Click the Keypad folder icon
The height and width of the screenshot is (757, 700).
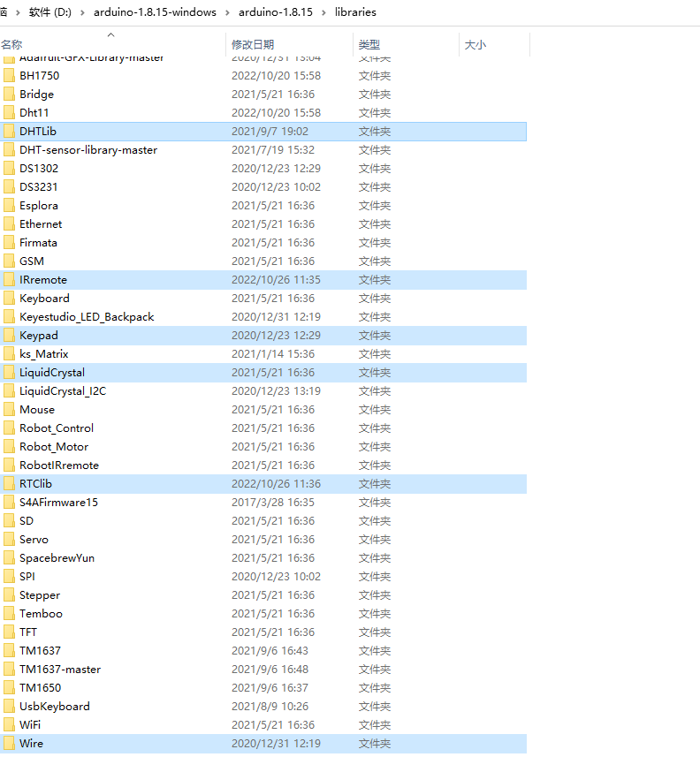coord(9,336)
